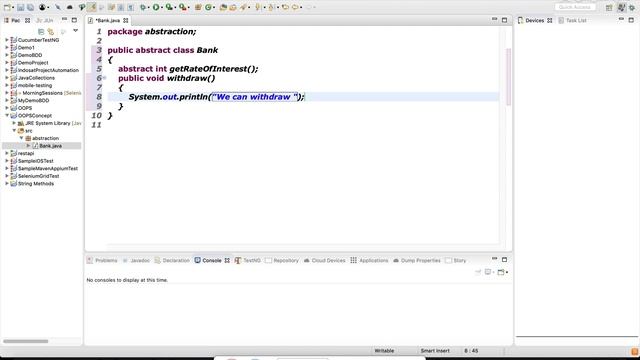
Task: Select Bank.java in Package Explorer
Action: pos(51,146)
